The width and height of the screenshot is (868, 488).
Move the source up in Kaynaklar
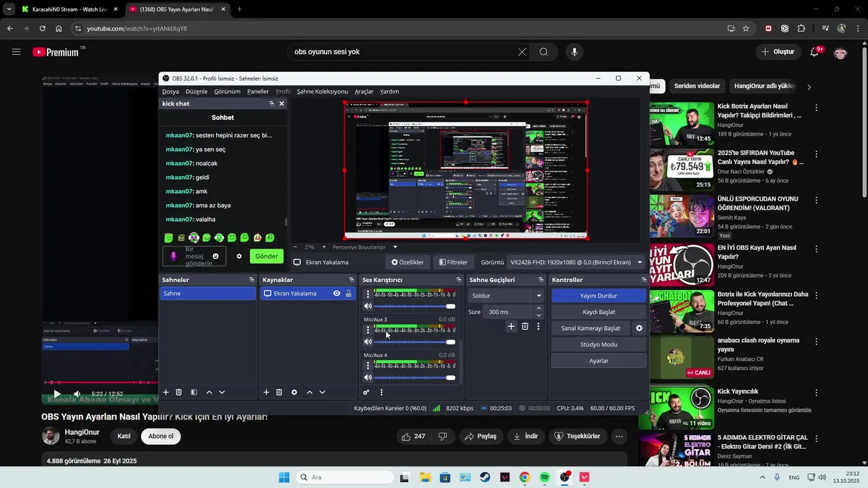point(309,392)
